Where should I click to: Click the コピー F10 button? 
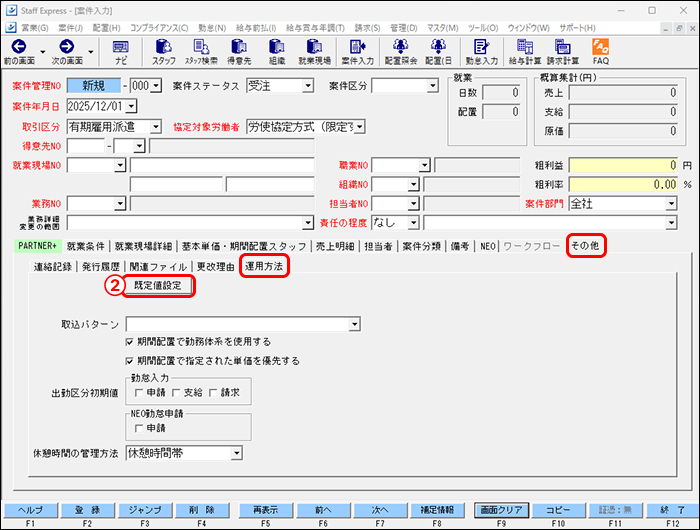tap(558, 510)
